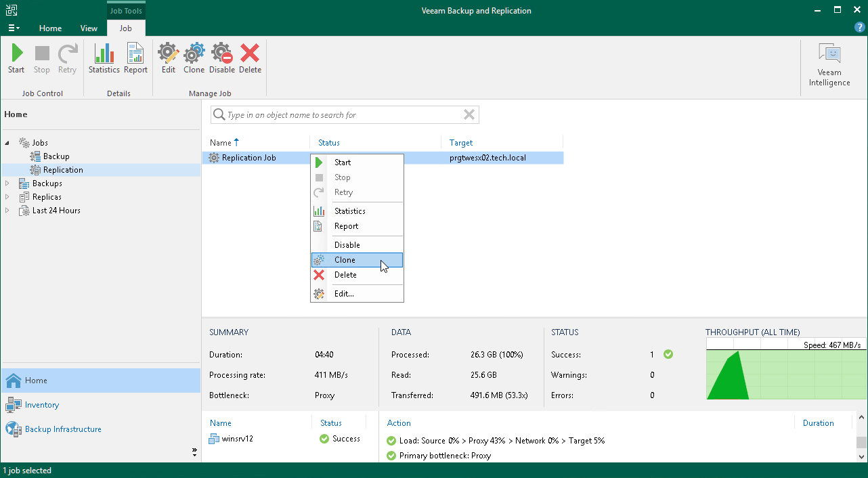Click the Edit job ribbon icon
The image size is (868, 478).
pos(169,59)
